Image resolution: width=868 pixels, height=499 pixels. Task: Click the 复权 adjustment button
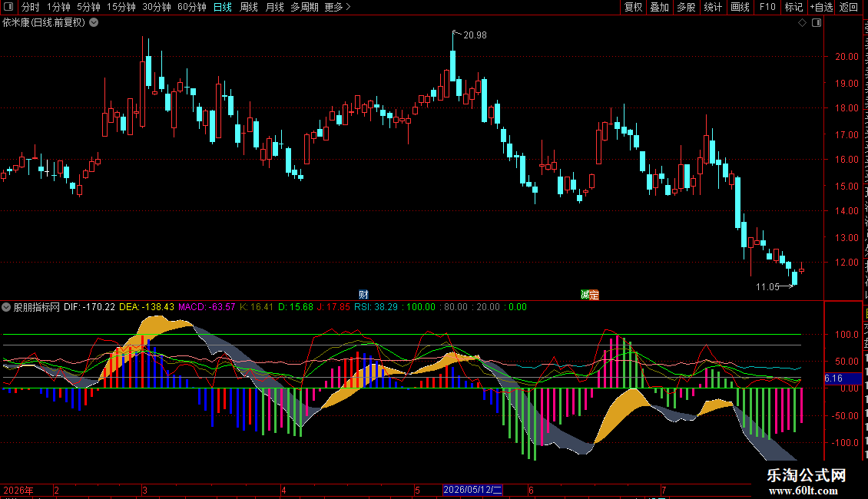tap(633, 7)
